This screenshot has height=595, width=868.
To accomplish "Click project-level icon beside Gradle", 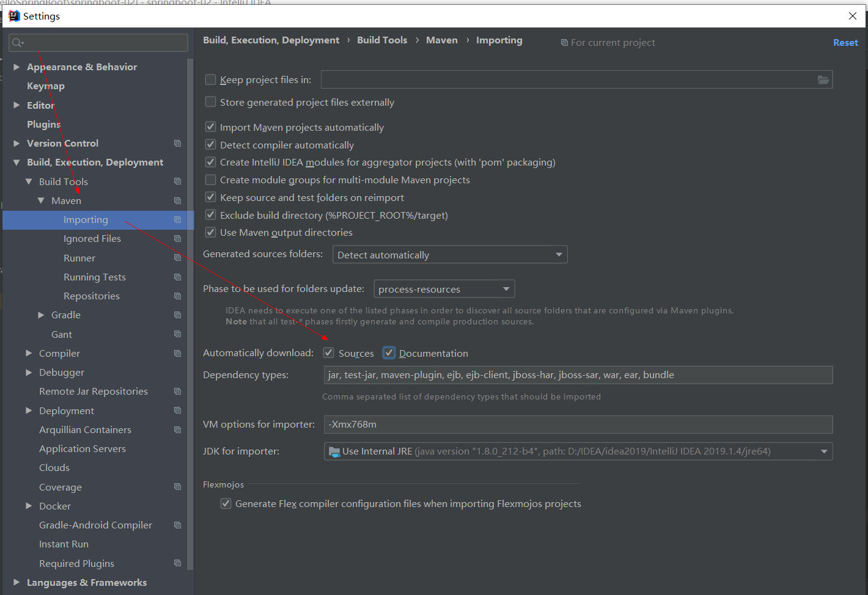I will click(x=177, y=315).
